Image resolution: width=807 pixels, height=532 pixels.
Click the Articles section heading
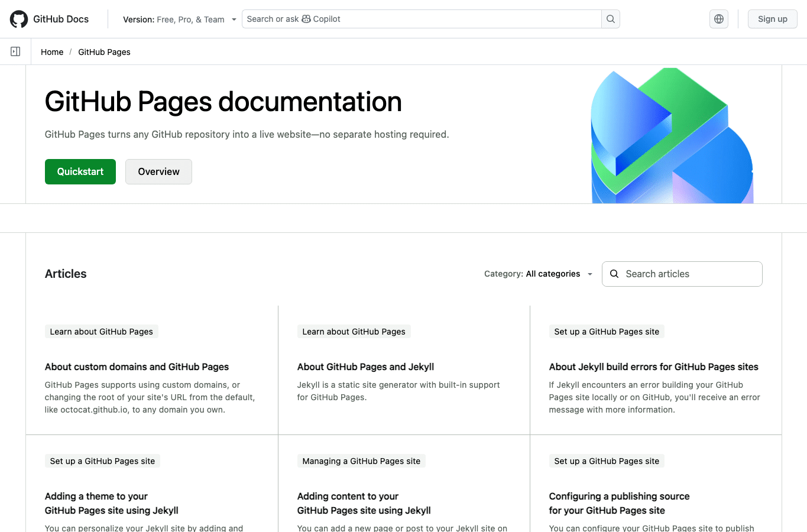66,274
